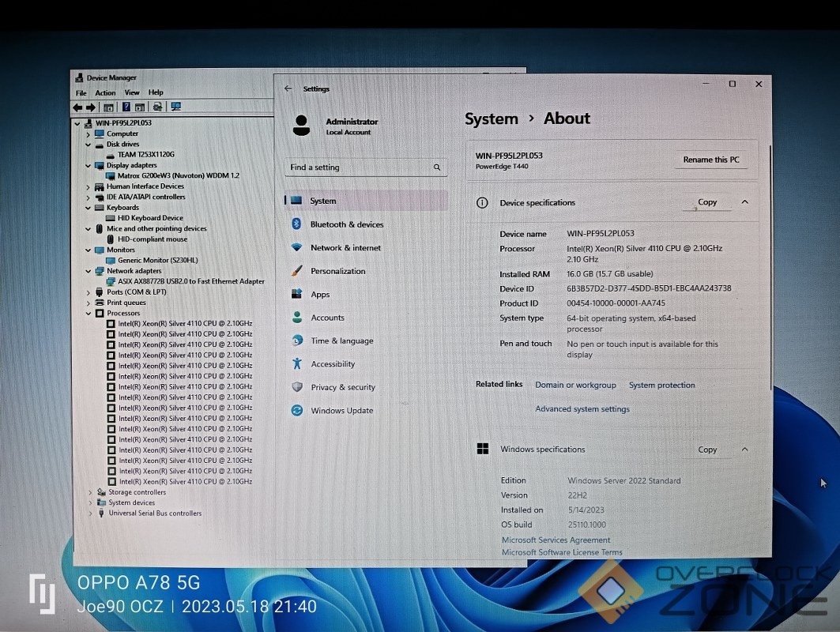
Task: Collapse Mice and other pointing devices
Action: pos(88,228)
